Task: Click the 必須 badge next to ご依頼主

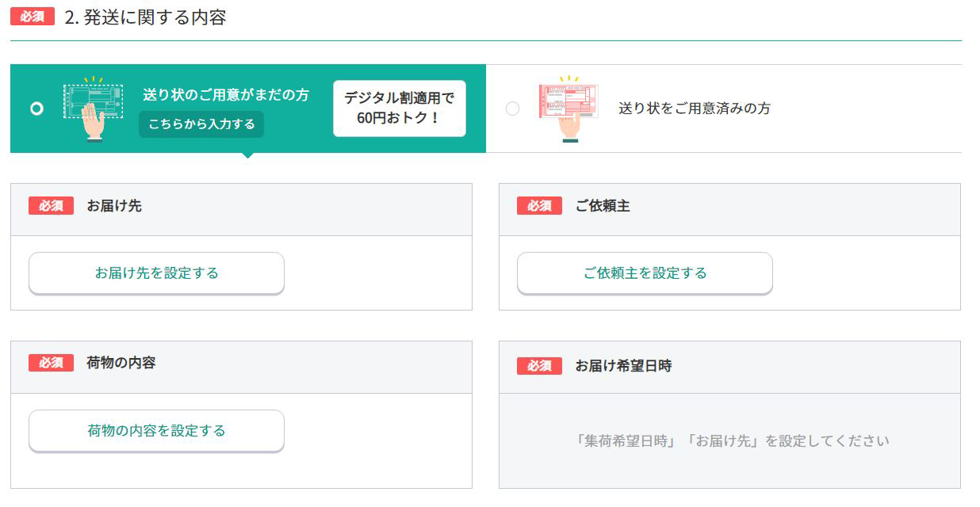Action: click(539, 206)
